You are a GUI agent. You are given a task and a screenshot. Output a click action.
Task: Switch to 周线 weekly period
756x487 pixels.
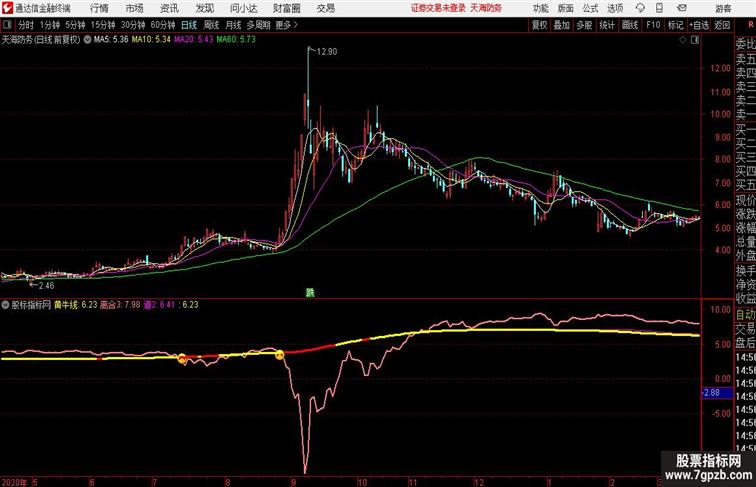coord(211,25)
